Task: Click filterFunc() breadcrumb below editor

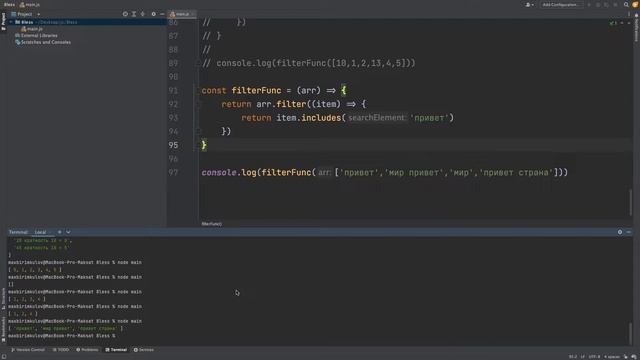Action: [x=211, y=224]
